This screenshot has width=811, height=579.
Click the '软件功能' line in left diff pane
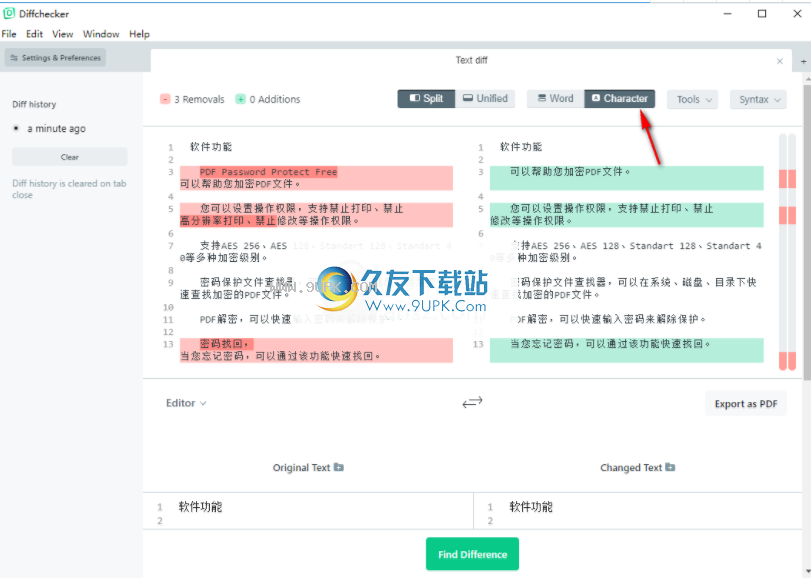211,147
